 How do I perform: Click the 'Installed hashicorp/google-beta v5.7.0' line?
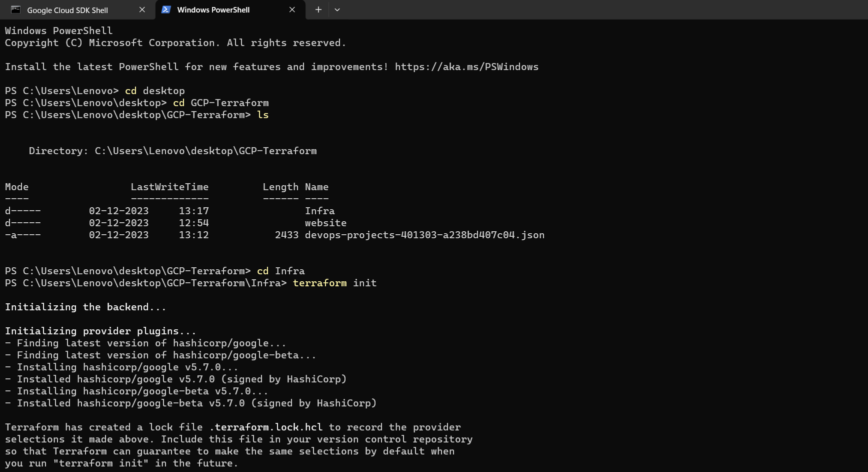click(x=196, y=403)
